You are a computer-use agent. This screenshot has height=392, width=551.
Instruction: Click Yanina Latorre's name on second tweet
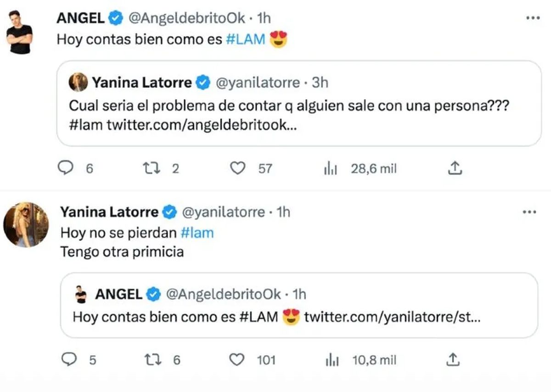pos(109,212)
